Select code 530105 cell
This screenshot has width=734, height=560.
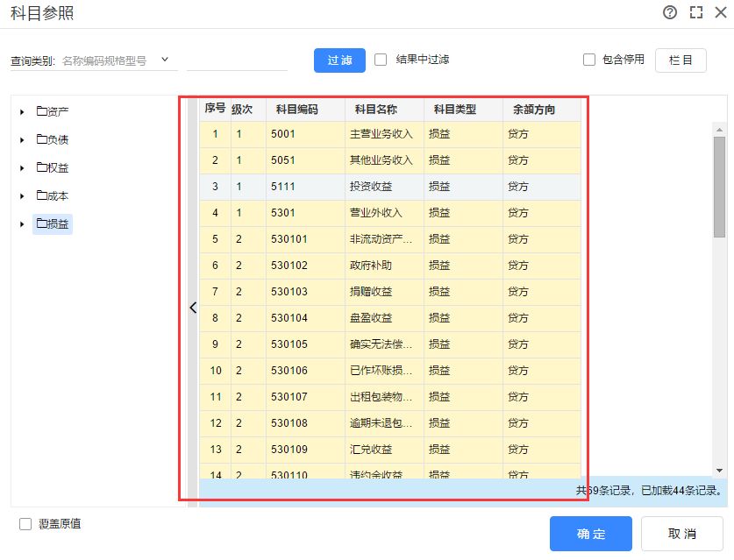[305, 344]
